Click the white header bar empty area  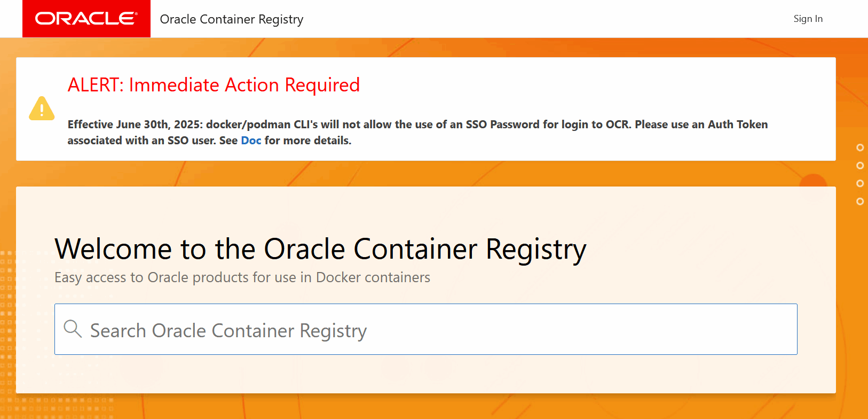[x=534, y=19]
